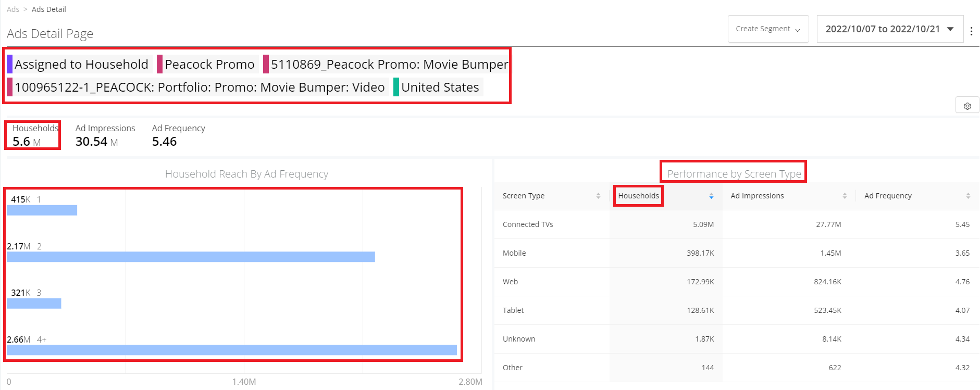Select the Tablet row

[737, 310]
